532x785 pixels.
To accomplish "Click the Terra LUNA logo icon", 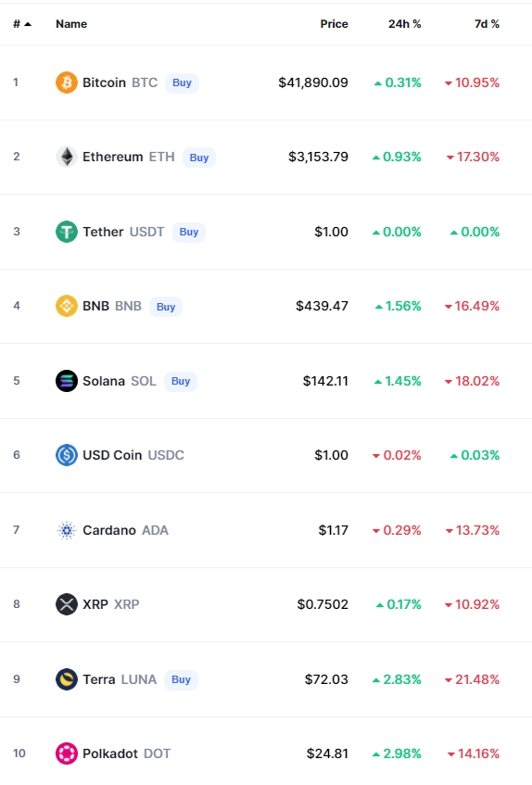I will [x=67, y=679].
